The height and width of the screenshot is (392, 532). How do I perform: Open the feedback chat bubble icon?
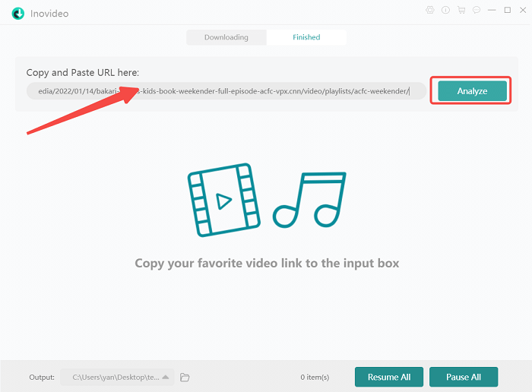tap(477, 10)
